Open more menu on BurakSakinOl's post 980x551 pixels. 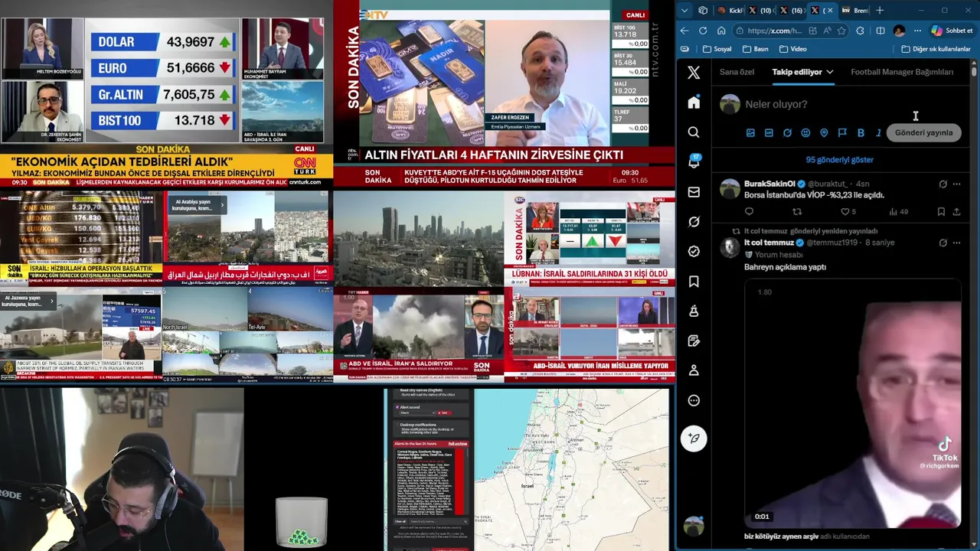(956, 184)
